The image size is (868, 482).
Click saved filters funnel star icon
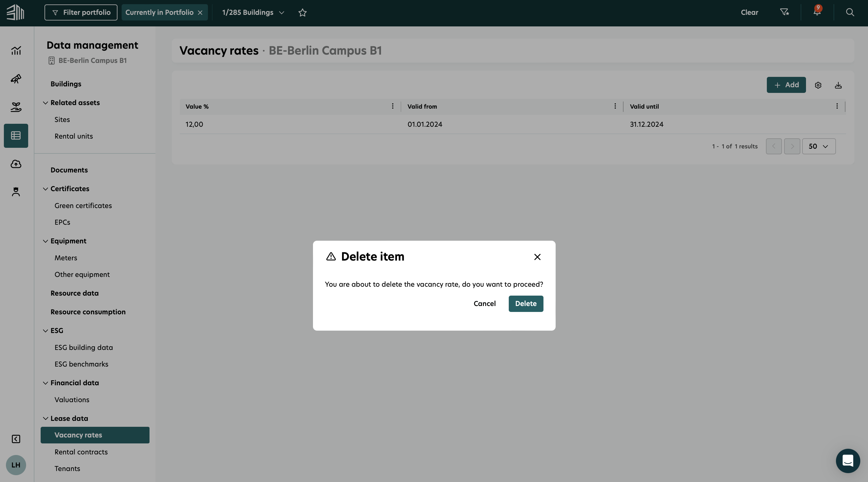point(784,12)
